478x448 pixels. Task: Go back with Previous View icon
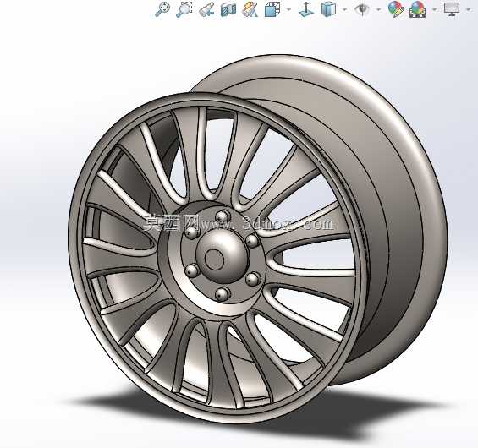pos(206,9)
